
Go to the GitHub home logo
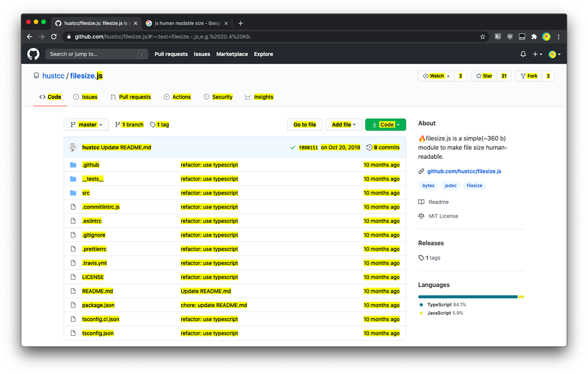[x=34, y=54]
